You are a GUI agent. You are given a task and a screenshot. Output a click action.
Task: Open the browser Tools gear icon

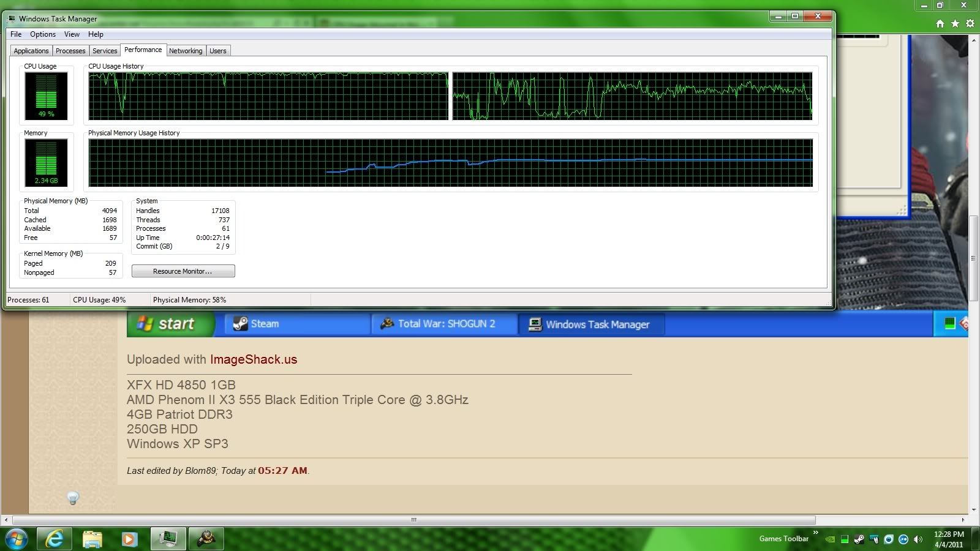coord(970,24)
